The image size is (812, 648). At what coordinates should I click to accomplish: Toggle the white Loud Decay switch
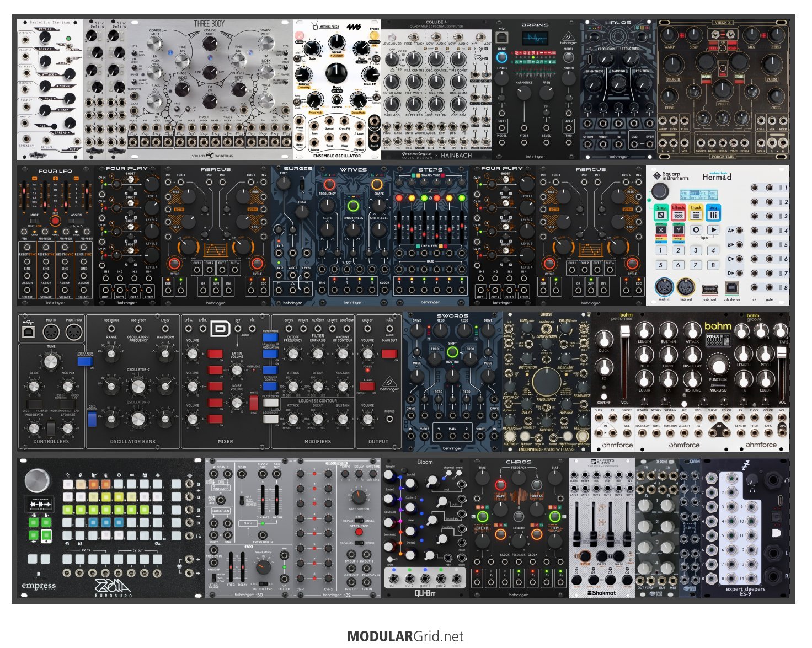pos(270,419)
